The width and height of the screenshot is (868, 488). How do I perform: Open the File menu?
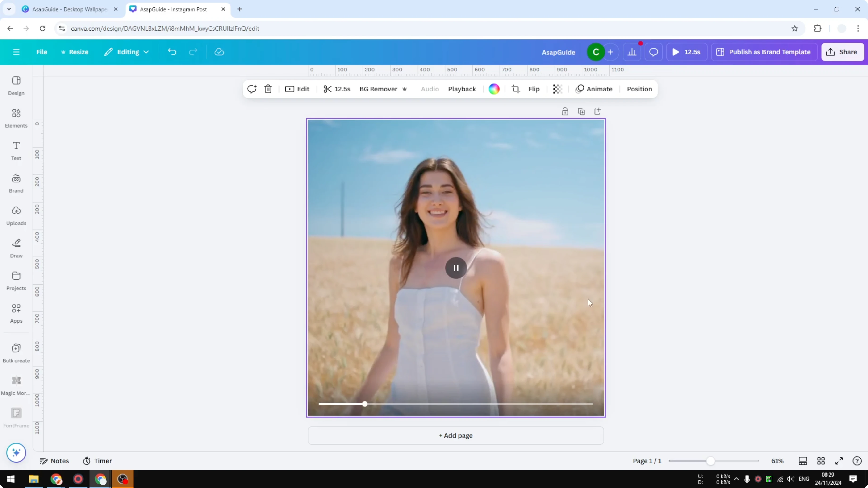pyautogui.click(x=42, y=52)
